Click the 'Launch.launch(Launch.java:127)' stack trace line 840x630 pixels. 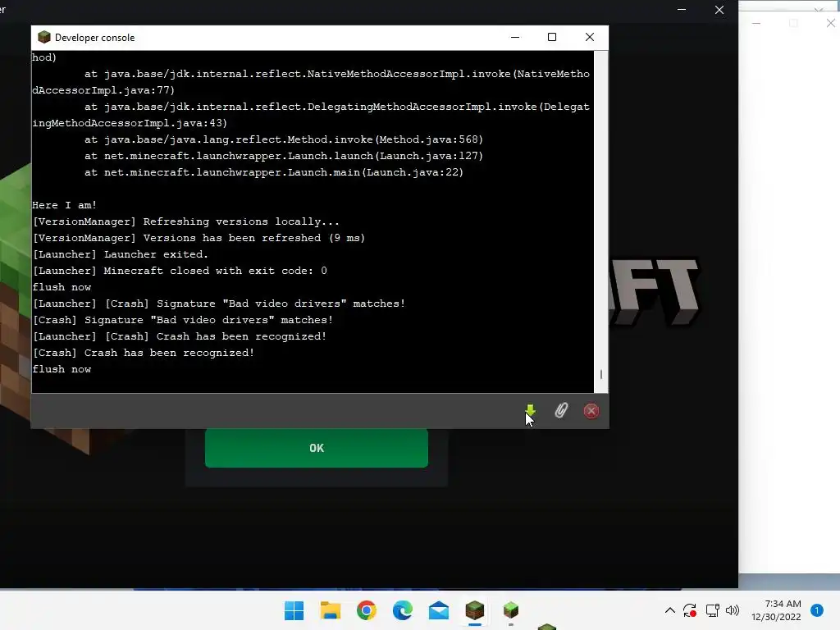coord(283,156)
